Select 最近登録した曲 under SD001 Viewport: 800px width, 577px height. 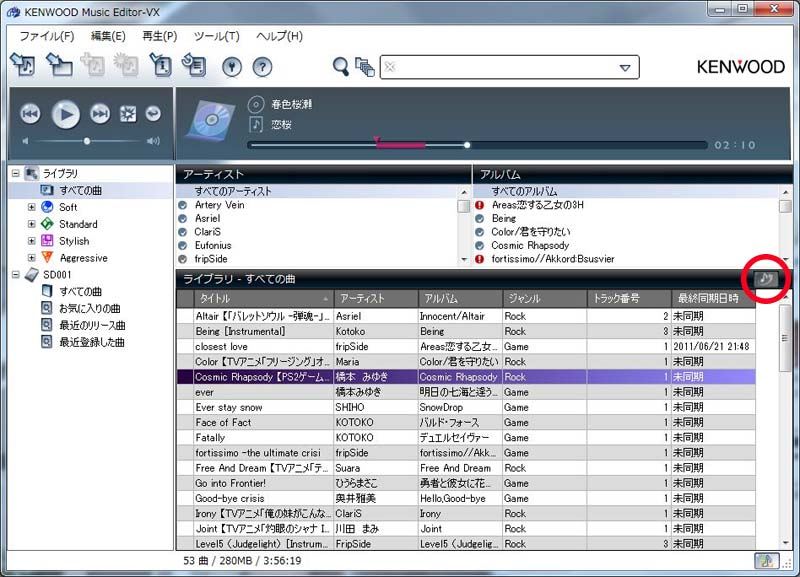pos(91,342)
